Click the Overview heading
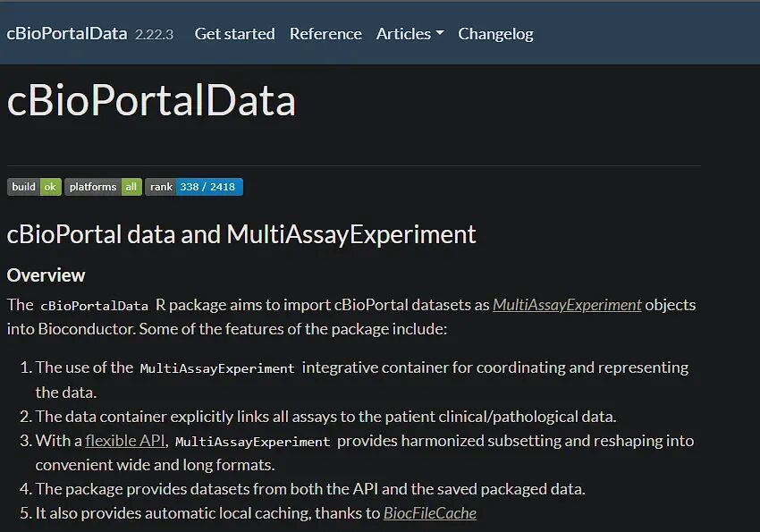The image size is (760, 532). coord(46,275)
